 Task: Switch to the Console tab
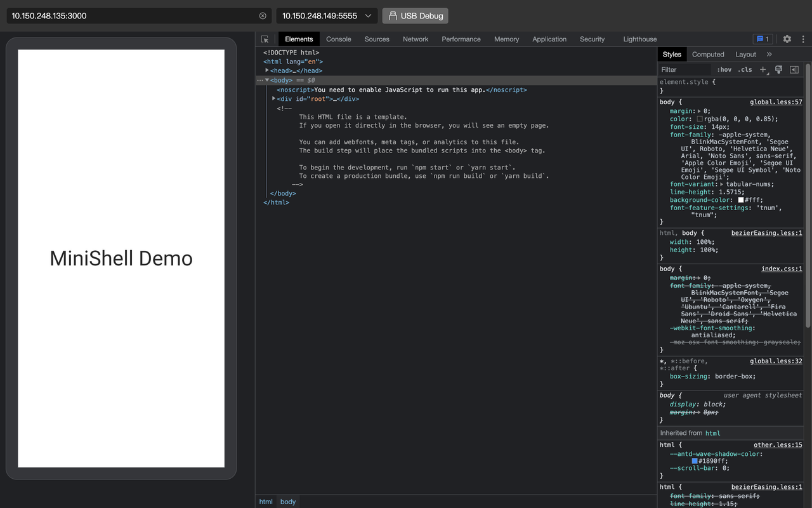click(x=339, y=39)
